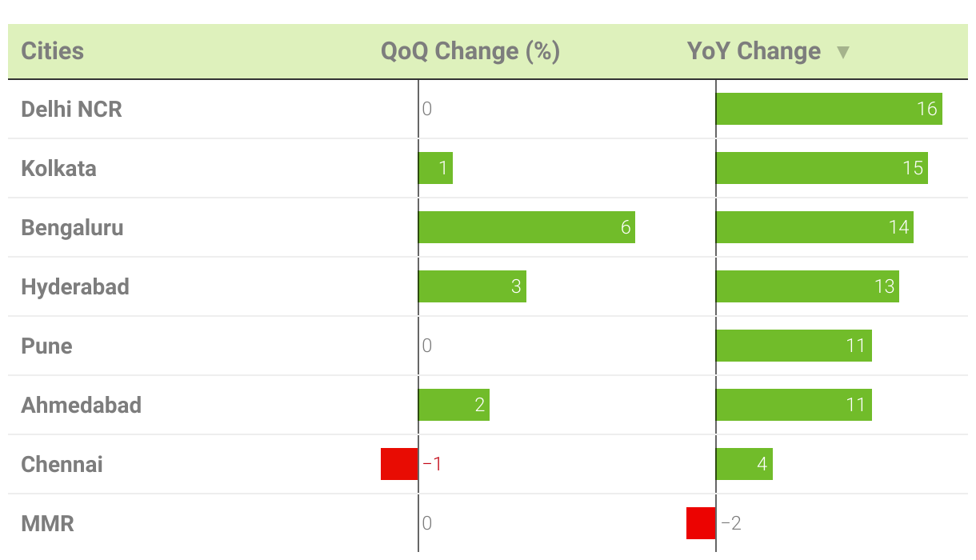Image resolution: width=976 pixels, height=560 pixels.
Task: Select the Kolkata row label
Action: [x=58, y=168]
